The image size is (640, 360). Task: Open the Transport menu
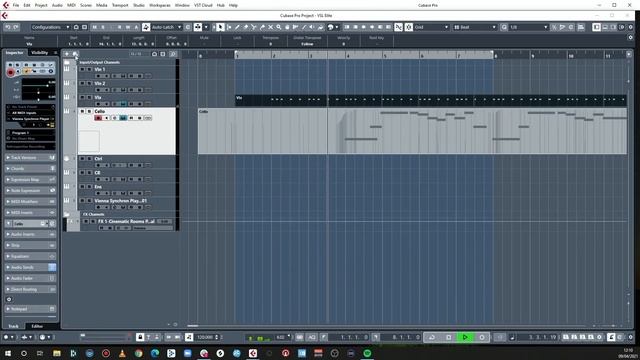click(x=120, y=5)
